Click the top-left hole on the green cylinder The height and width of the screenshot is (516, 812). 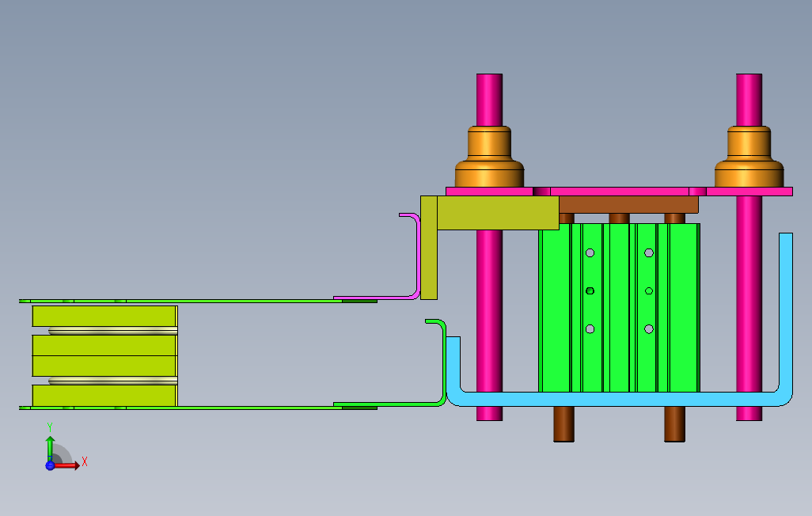coord(590,252)
